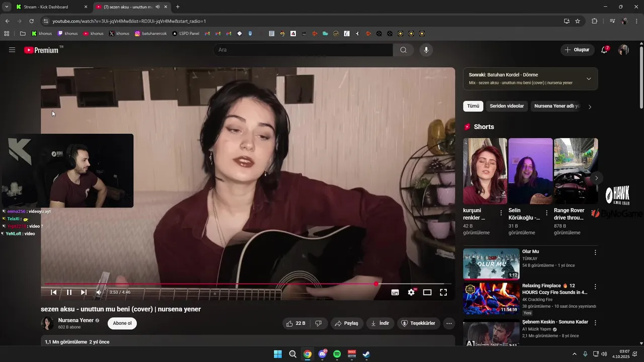Open Chrome extensions puzzle icon

click(x=595, y=21)
